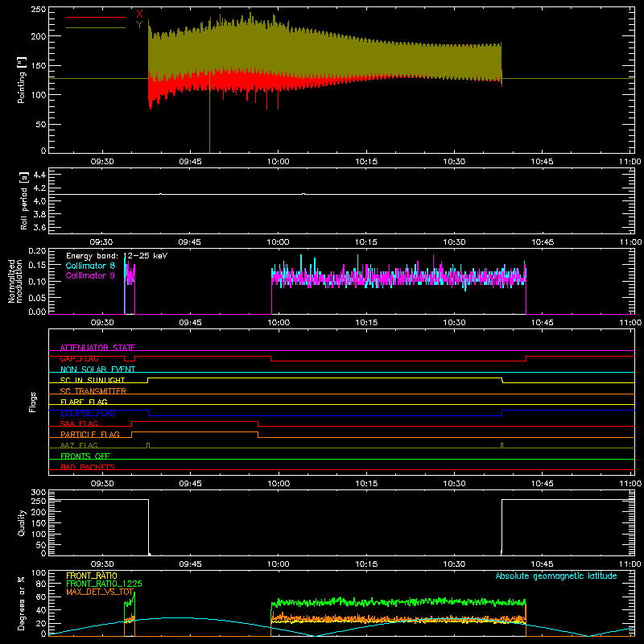Click the 3.6 tick on Roll period axis
Screen dimensions: 644x644
tap(39, 227)
